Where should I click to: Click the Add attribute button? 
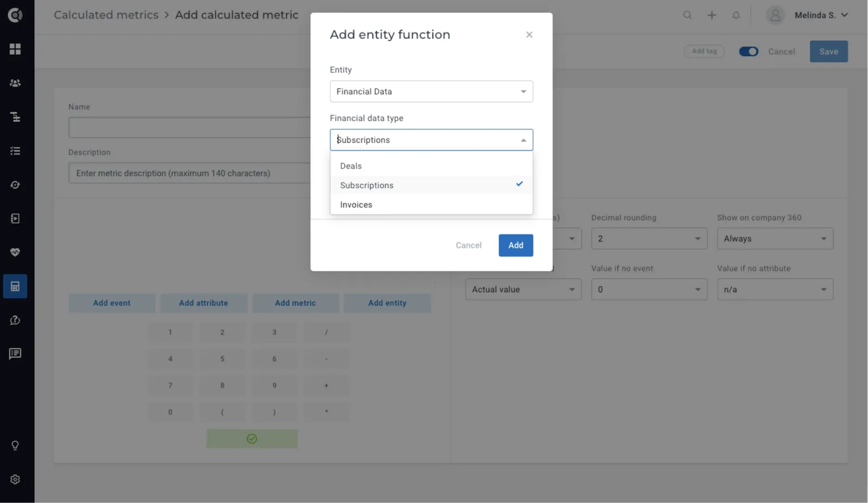tap(203, 303)
